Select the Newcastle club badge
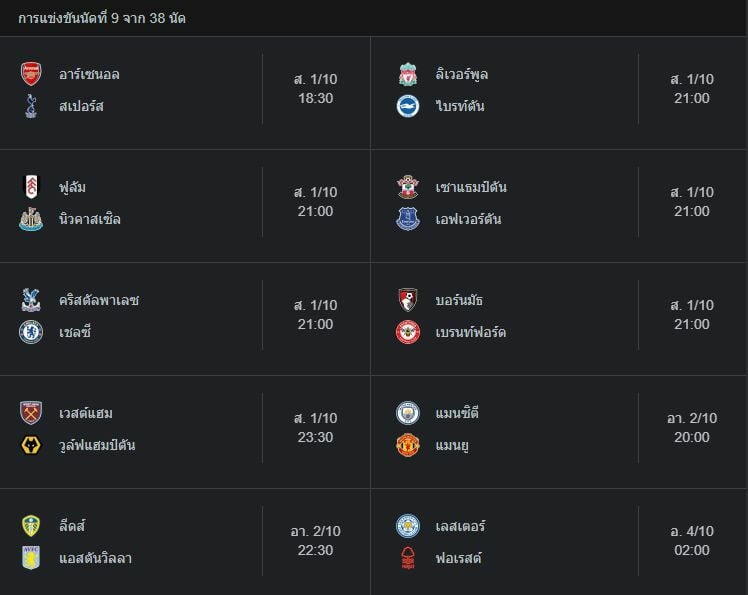This screenshot has width=748, height=595. tap(31, 219)
